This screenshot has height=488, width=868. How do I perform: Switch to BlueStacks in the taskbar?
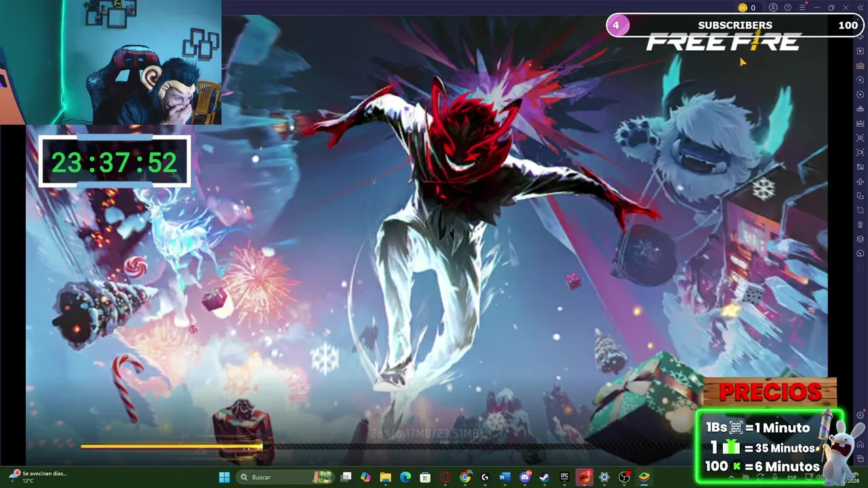click(644, 477)
